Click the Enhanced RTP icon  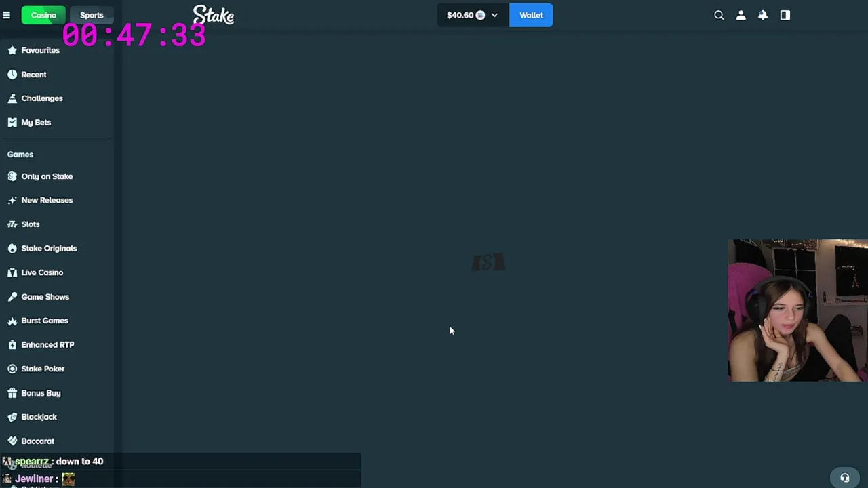[x=12, y=345]
